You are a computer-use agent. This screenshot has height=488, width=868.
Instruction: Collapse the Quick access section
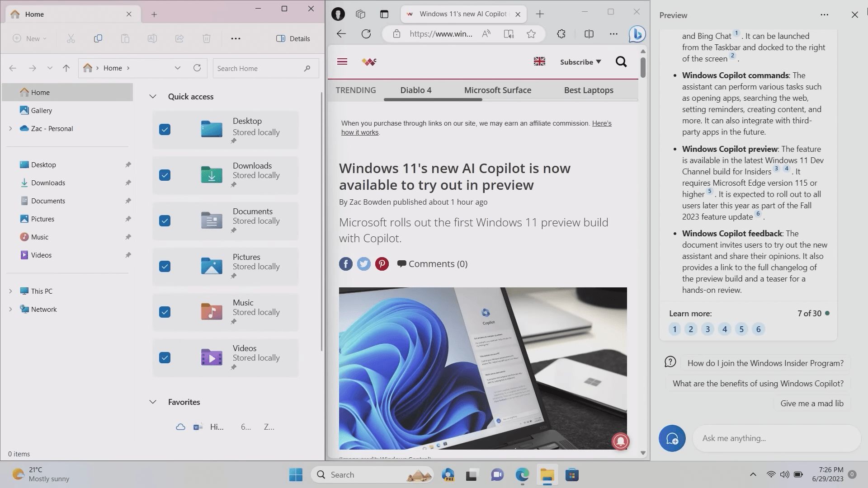click(x=153, y=96)
